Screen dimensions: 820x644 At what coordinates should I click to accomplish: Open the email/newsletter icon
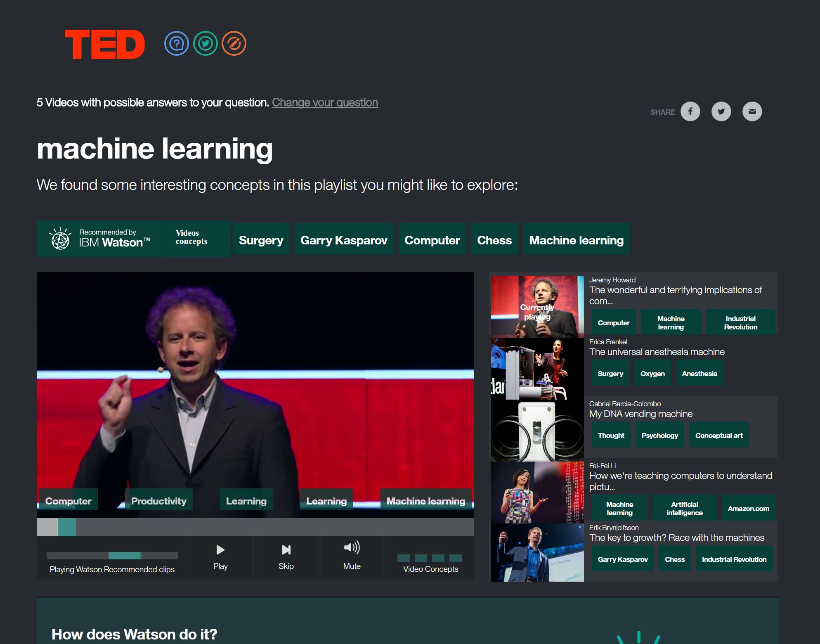click(753, 111)
